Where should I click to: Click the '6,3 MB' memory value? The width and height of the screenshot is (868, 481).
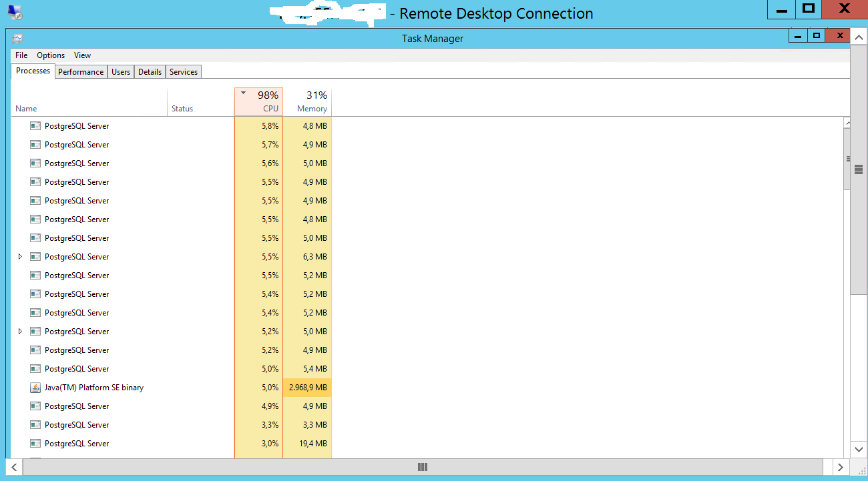(x=315, y=257)
